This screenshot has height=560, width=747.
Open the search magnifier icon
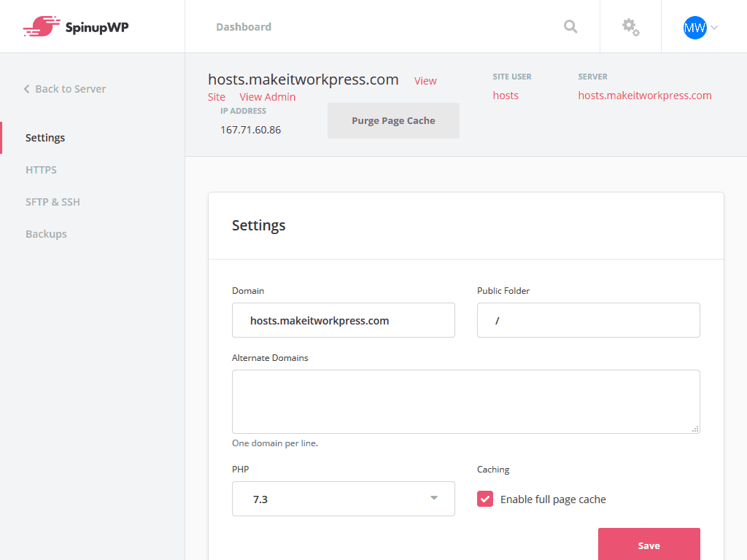(x=570, y=26)
